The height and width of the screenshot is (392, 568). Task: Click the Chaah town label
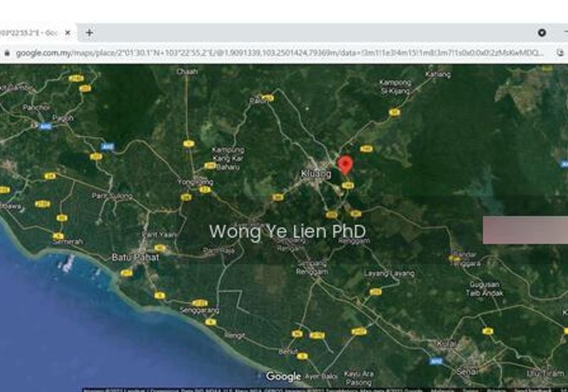pos(187,72)
